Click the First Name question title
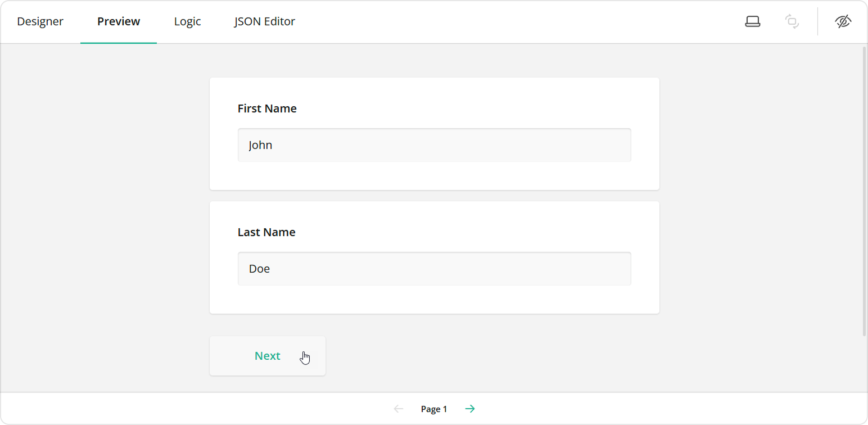The width and height of the screenshot is (868, 425). coord(267,108)
